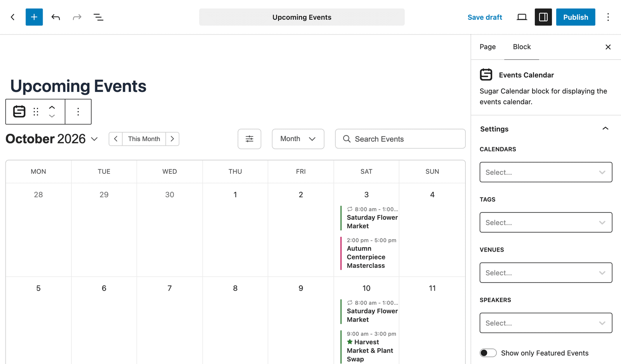
Task: Select day 1 in the calendar
Action: coord(235,195)
